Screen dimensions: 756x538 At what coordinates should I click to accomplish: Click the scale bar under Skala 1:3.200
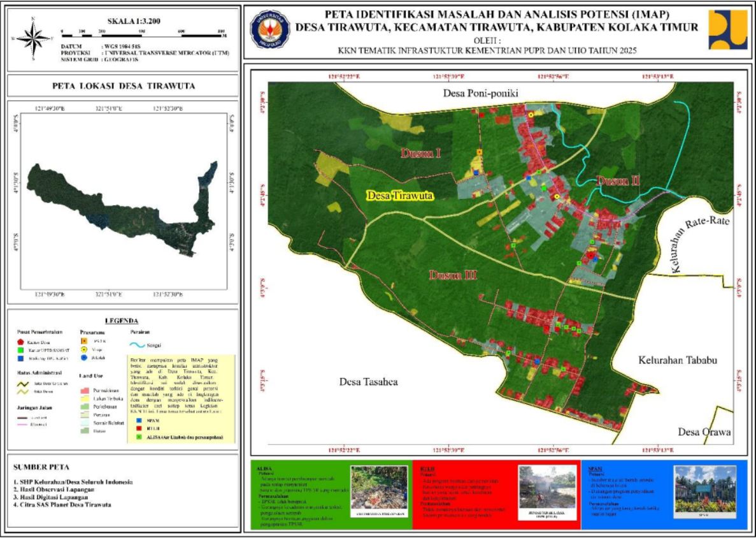click(x=141, y=36)
